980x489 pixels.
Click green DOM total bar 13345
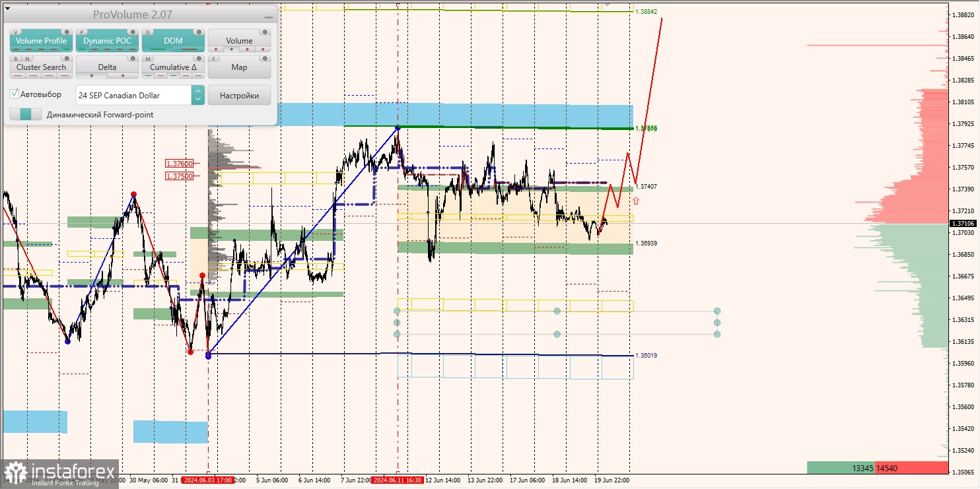(x=841, y=468)
